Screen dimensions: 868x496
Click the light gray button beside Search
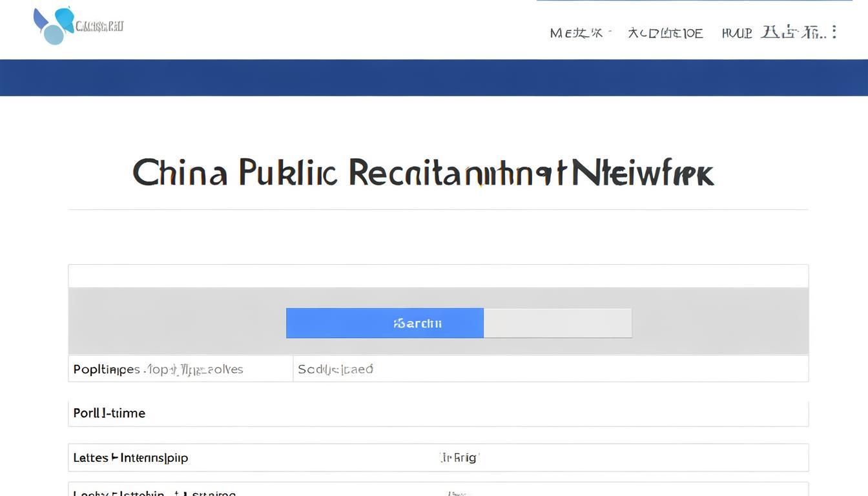(x=557, y=323)
